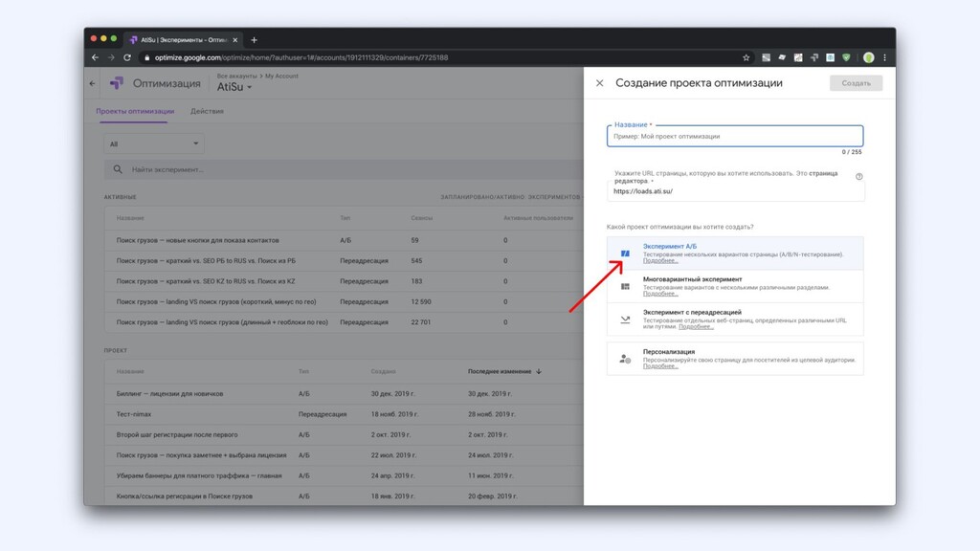This screenshot has width=980, height=551.
Task: Click My Account breadcrumb link
Action: pyautogui.click(x=281, y=77)
